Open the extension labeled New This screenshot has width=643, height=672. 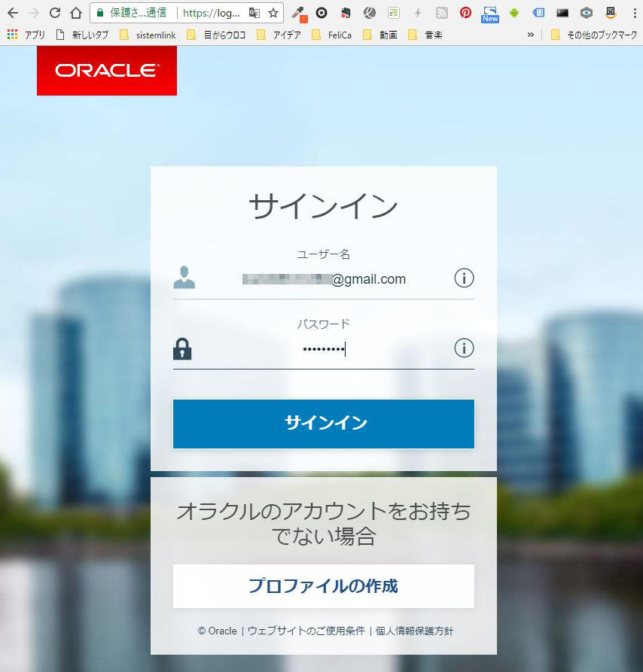490,14
